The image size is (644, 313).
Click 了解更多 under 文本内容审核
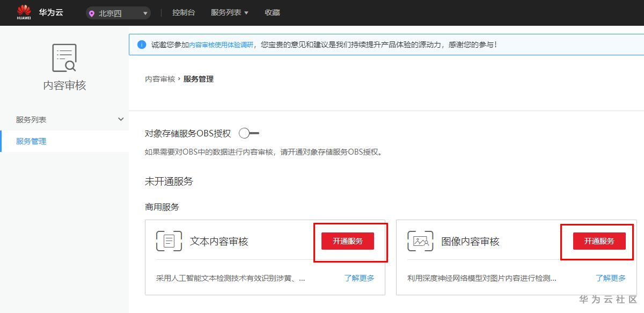359,278
